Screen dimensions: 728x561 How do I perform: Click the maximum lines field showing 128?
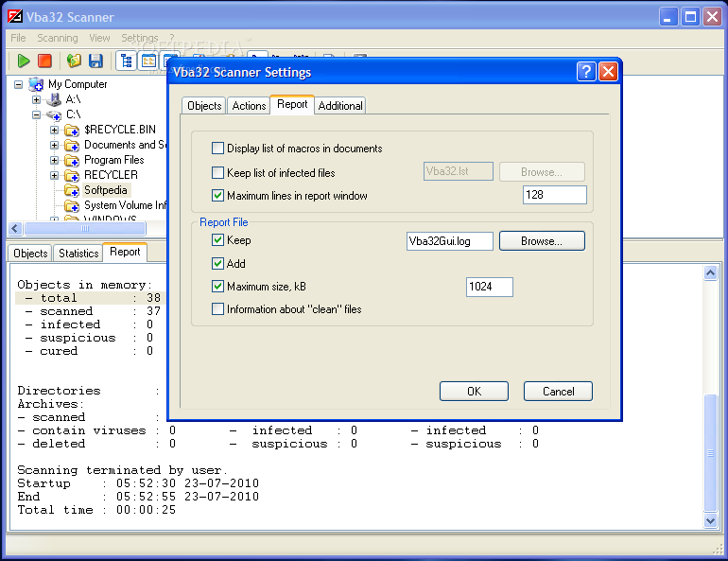(555, 195)
